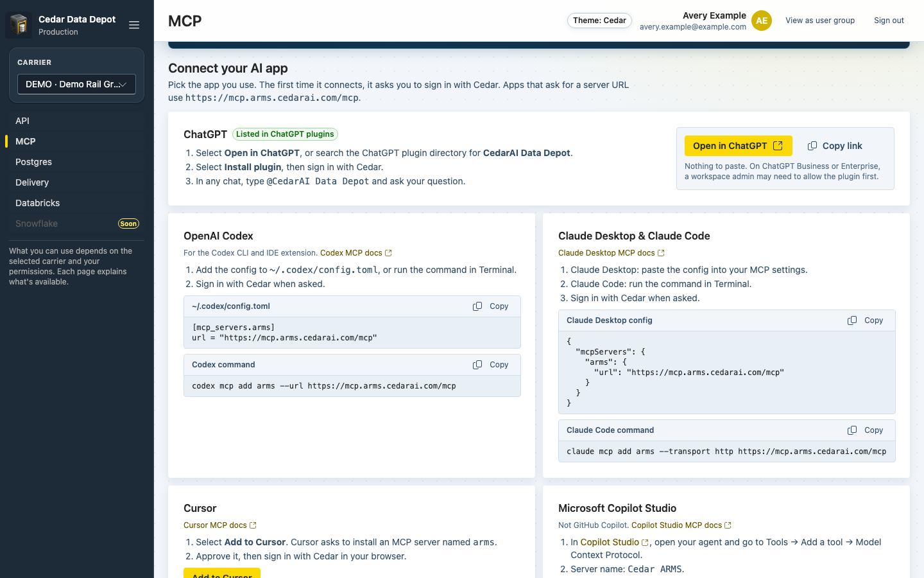Viewport: 924px width, 578px height.
Task: Click View as user group
Action: [x=820, y=21]
